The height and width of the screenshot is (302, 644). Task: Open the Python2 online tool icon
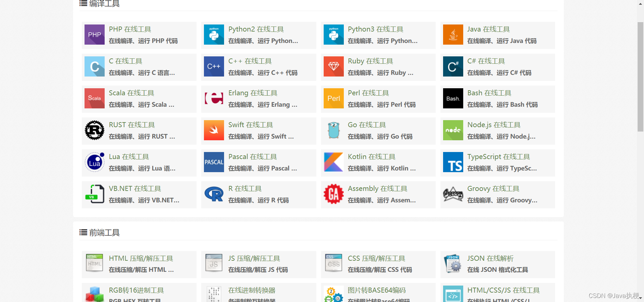(214, 35)
